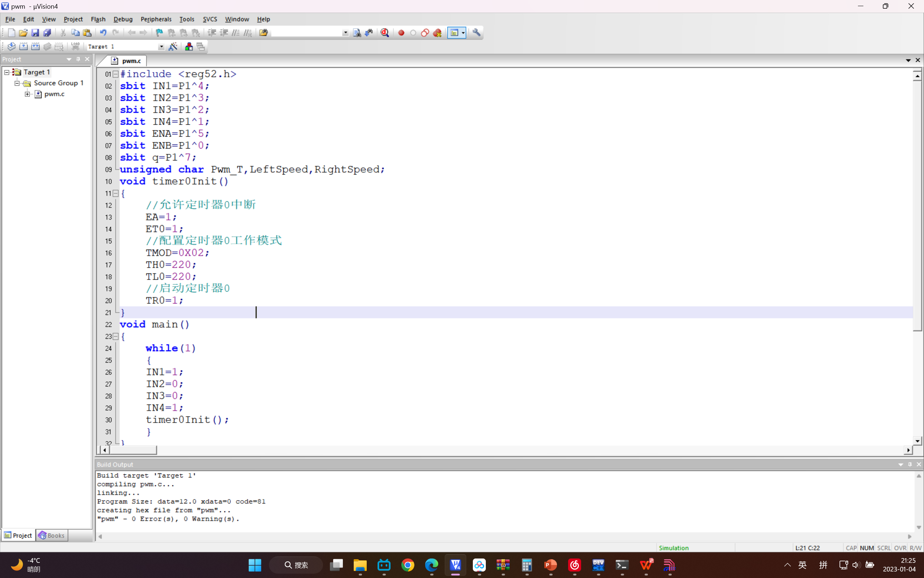Viewport: 924px width, 578px height.
Task: Open File Explorer from the taskbar
Action: (360, 565)
